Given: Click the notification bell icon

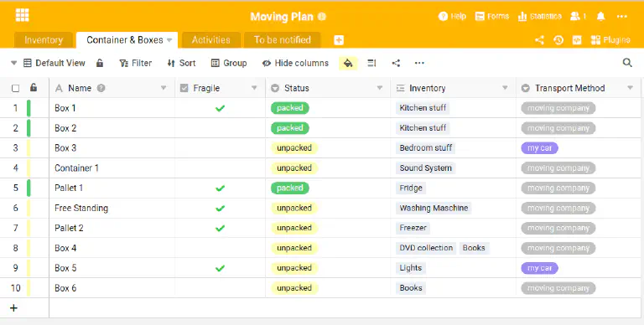Looking at the screenshot, I should (x=600, y=17).
